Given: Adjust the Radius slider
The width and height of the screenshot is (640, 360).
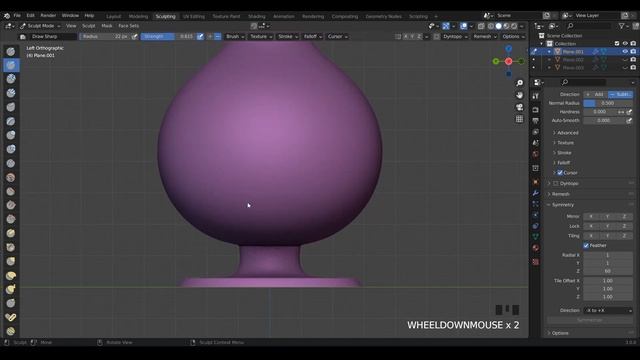Looking at the screenshot, I should (105, 36).
